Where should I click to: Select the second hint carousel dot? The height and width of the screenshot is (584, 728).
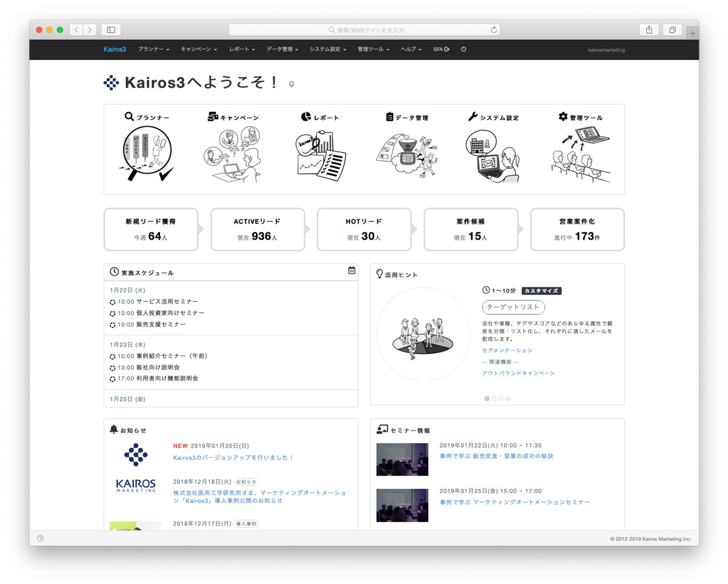pos(494,398)
